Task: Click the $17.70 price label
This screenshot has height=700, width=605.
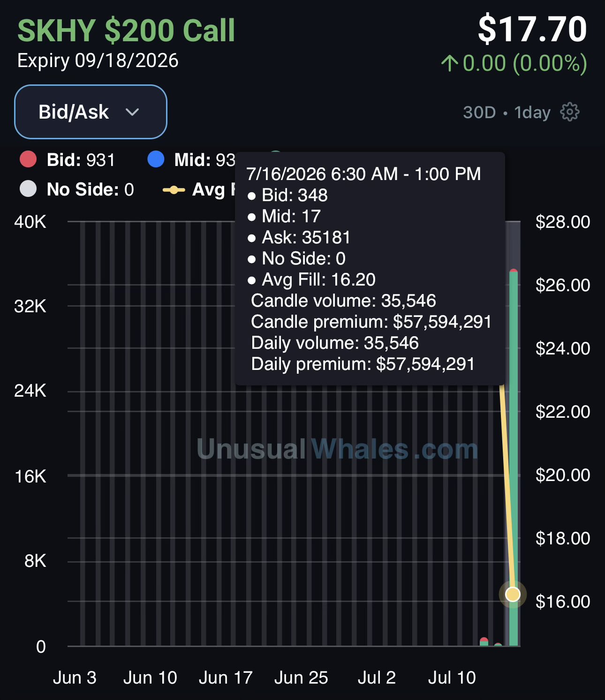Action: [x=532, y=29]
